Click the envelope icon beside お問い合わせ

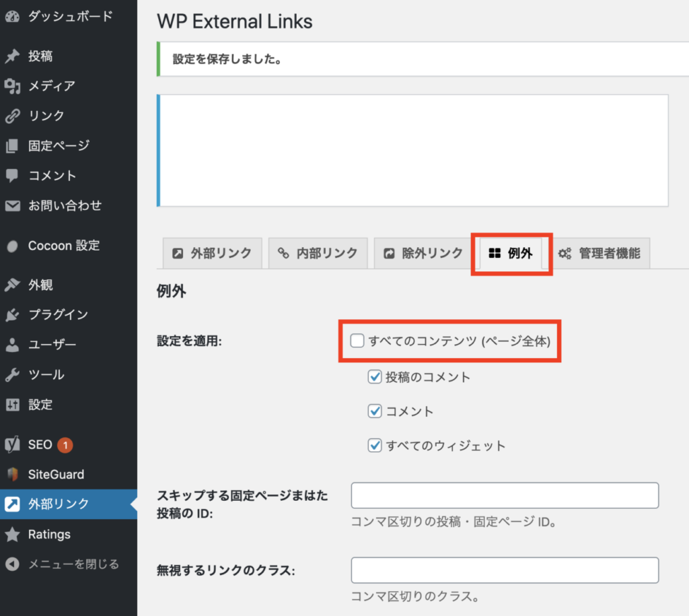tap(12, 205)
